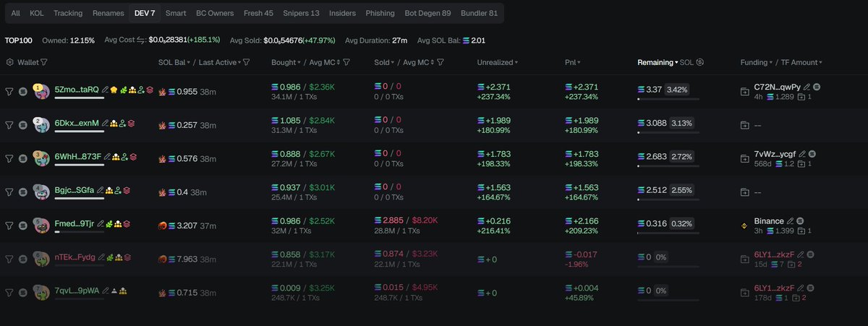Open the Fresh 45 tab

pos(259,13)
